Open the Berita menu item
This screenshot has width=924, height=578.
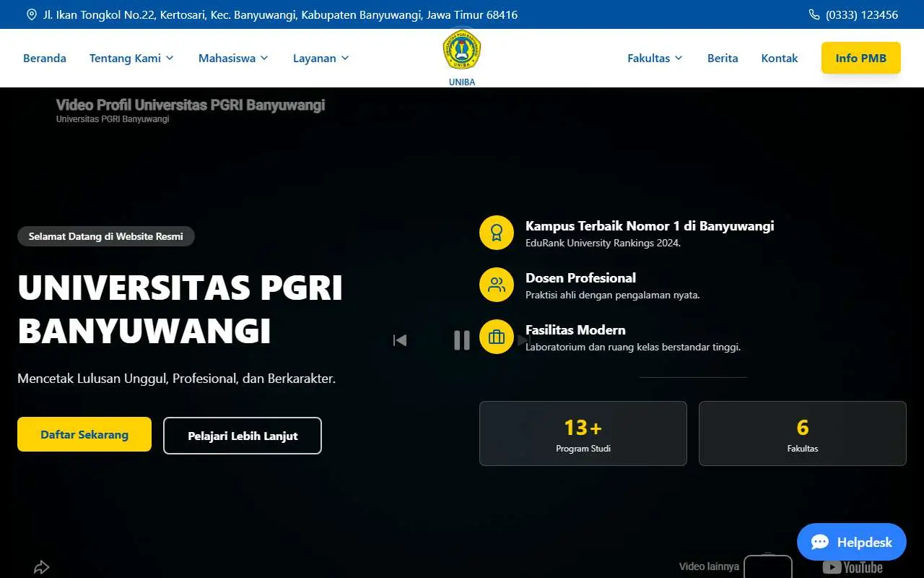pos(723,58)
